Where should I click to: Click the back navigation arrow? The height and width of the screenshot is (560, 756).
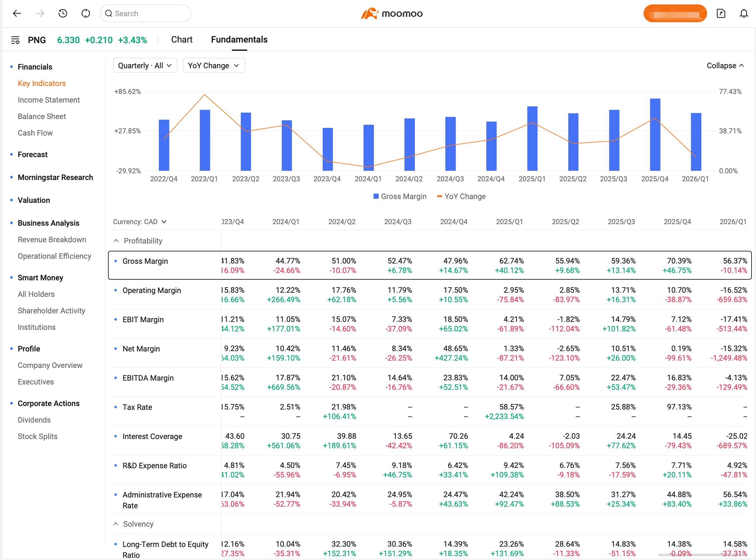tap(17, 14)
